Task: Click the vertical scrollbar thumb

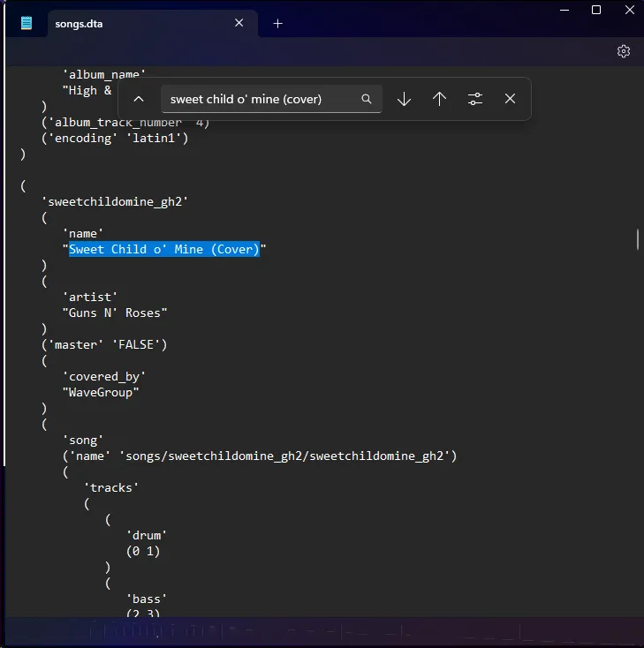Action: tap(638, 239)
